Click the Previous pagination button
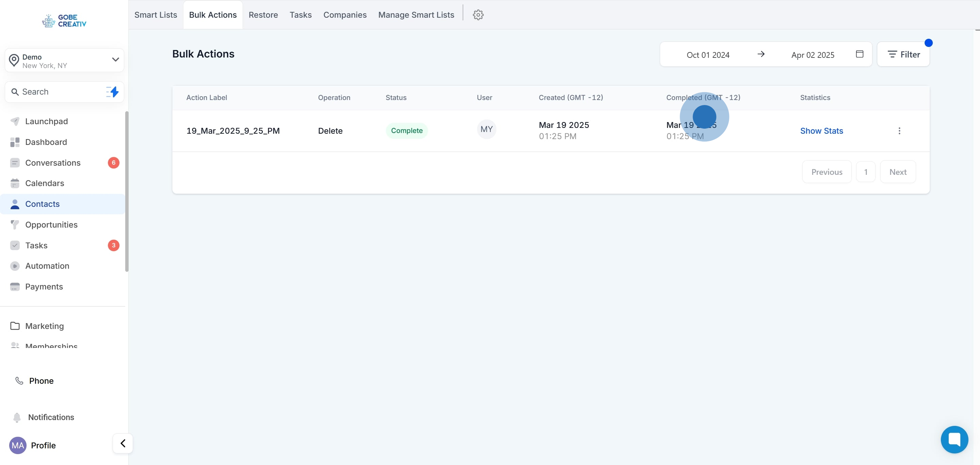The width and height of the screenshot is (980, 465). (826, 172)
